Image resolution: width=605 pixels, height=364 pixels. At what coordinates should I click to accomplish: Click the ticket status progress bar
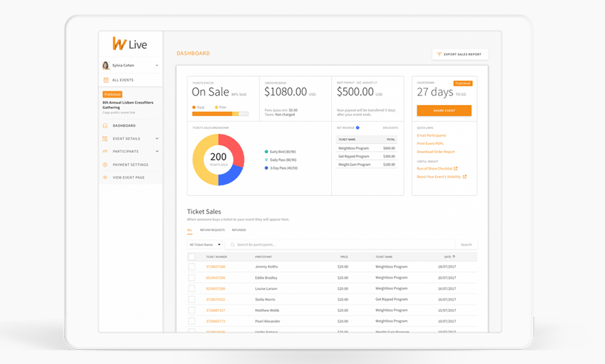220,114
